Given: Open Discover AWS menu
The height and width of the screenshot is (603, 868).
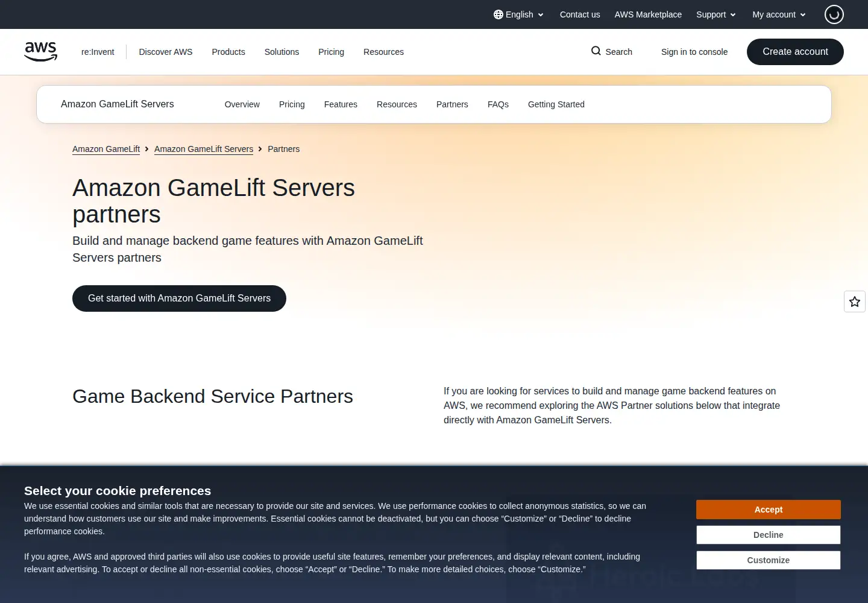Looking at the screenshot, I should [166, 52].
